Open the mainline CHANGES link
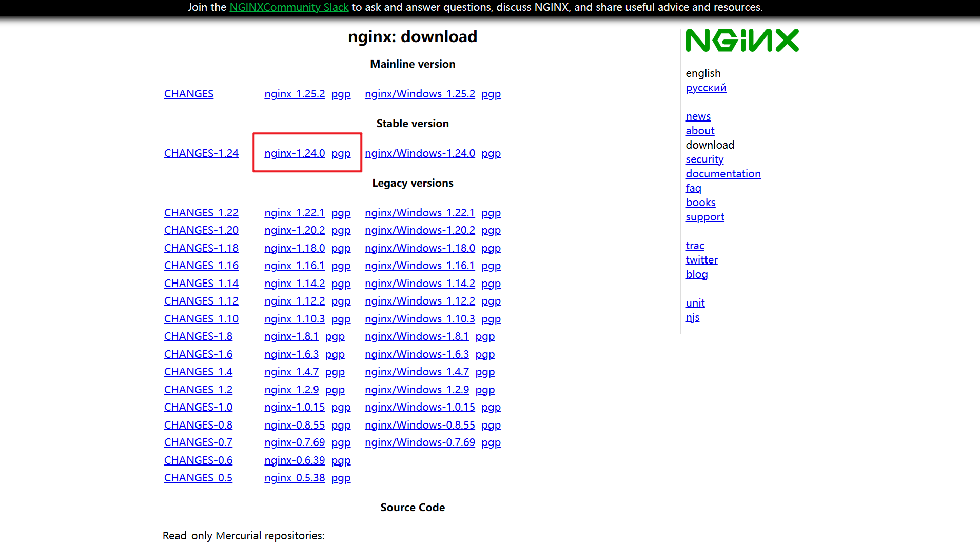The image size is (980, 546). coord(188,94)
